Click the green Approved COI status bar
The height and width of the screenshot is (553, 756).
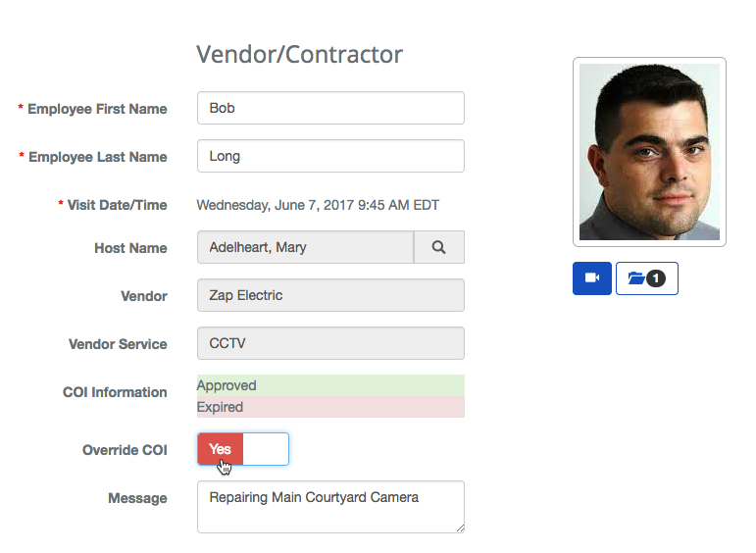[330, 385]
